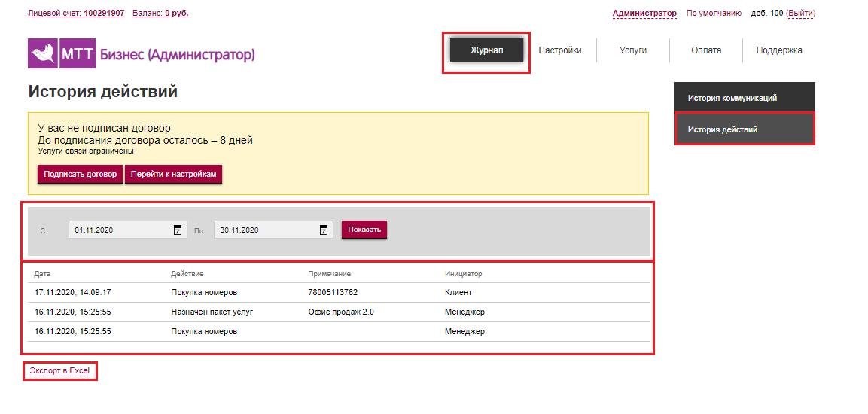Open calendar picker for end date

point(323,230)
